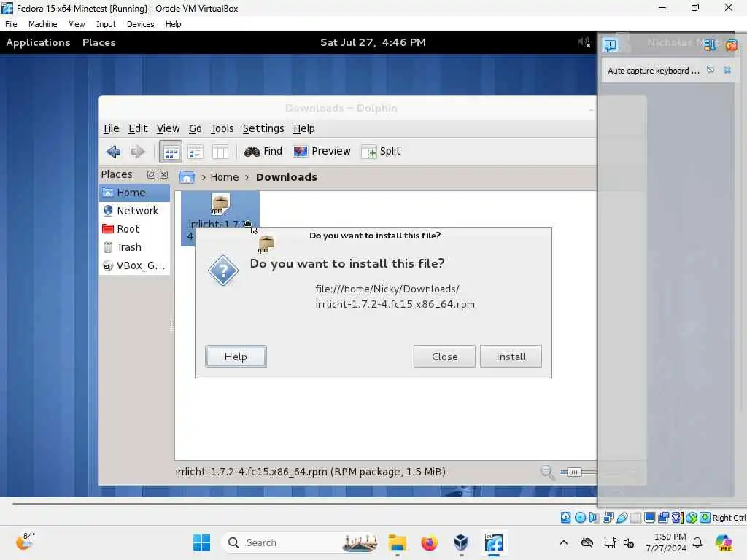Click the Windows taskbar Search box

coord(300,542)
